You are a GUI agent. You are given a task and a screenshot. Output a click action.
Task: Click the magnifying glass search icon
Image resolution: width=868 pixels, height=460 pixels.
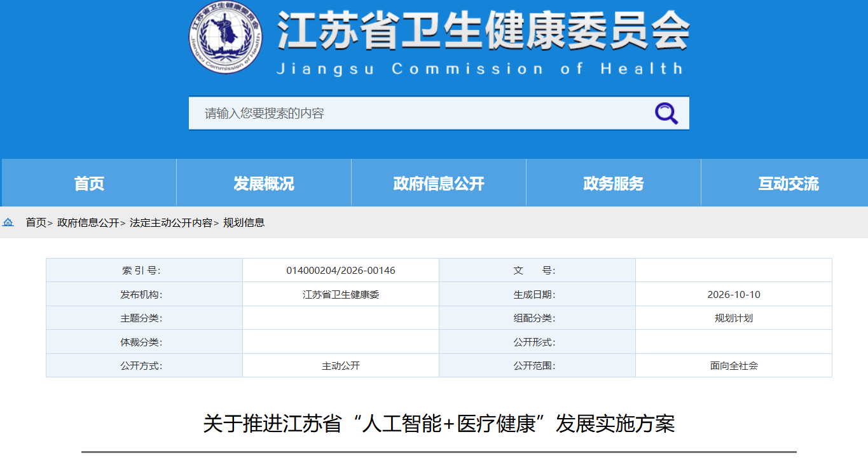tap(666, 114)
